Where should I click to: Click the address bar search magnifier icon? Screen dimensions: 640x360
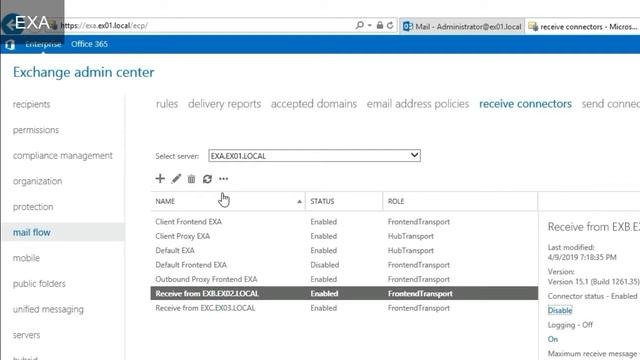click(359, 25)
